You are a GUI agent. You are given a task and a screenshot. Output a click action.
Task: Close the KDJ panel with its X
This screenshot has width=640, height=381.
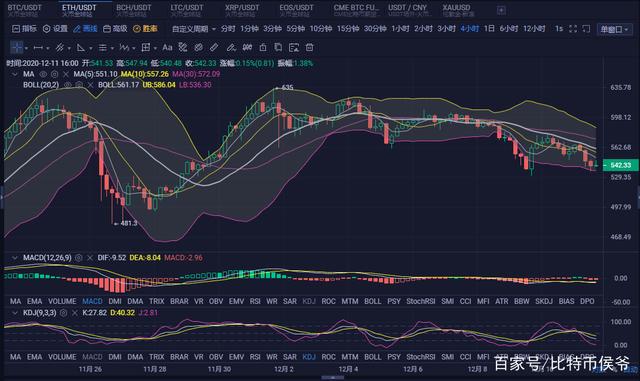75,313
